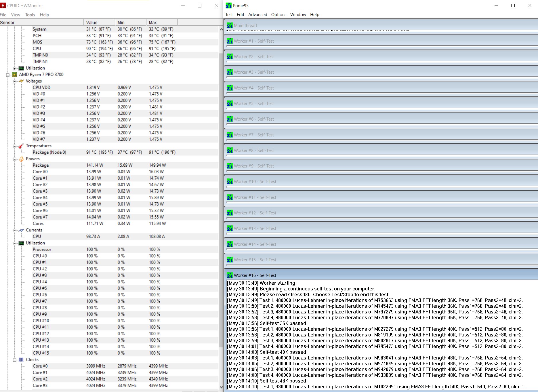
Task: Collapse the AMD Ryzen 7 PRO 3700 node
Action: [x=8, y=75]
